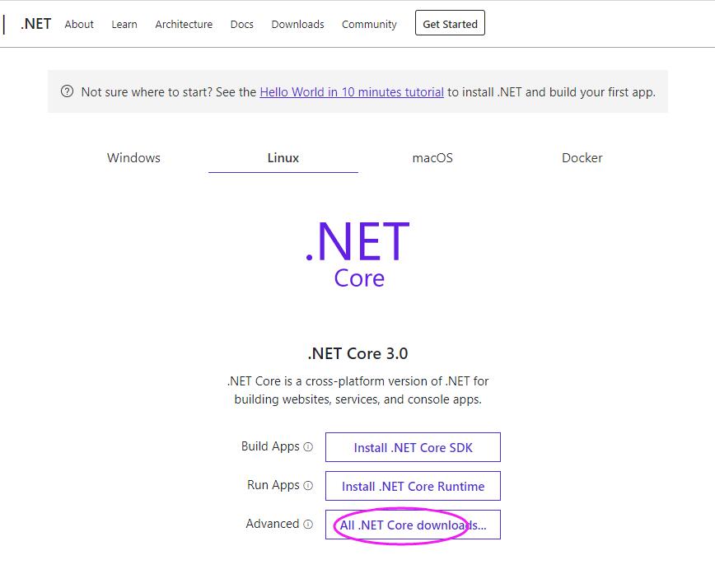The height and width of the screenshot is (588, 715).
Task: Navigate to Docs
Action: pyautogui.click(x=241, y=25)
